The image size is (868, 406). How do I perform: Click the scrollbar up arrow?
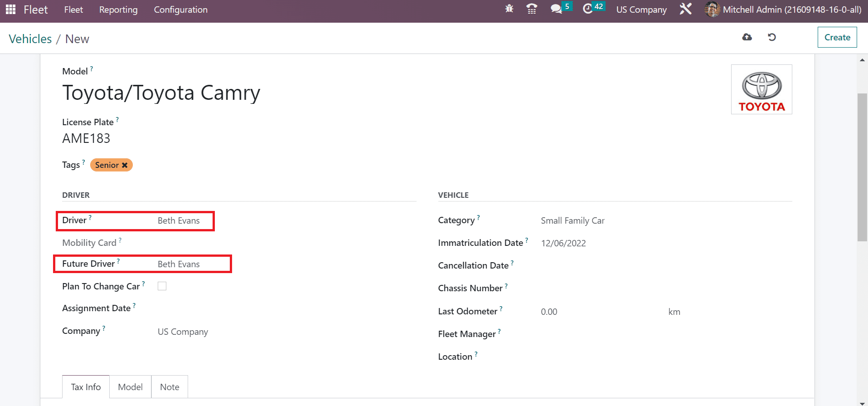pos(862,60)
